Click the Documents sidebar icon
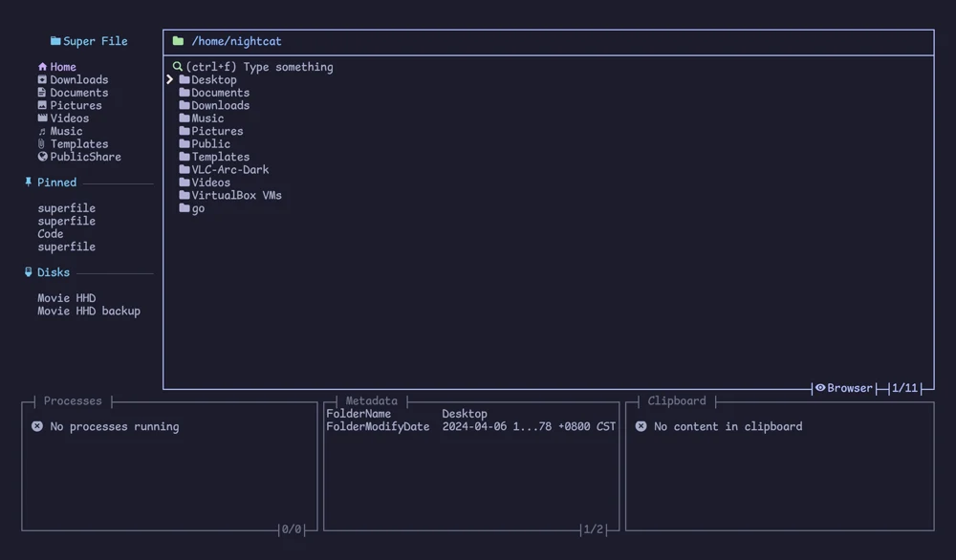This screenshot has height=560, width=956. 42,92
